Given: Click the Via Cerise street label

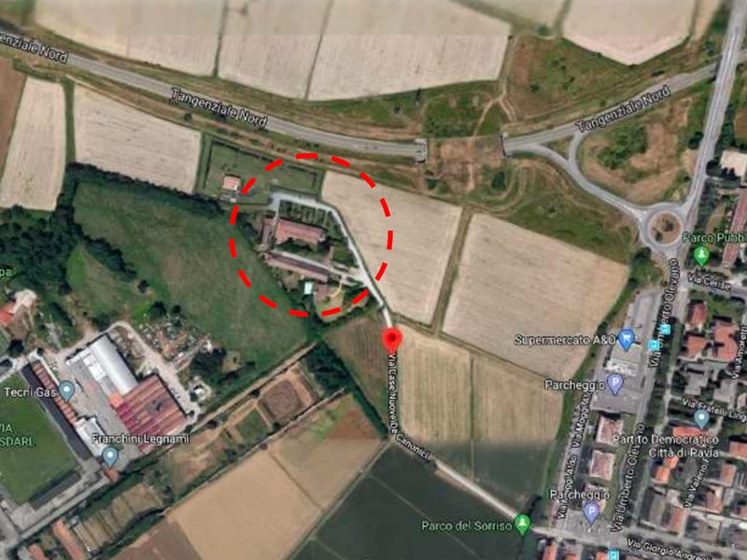Looking at the screenshot, I should point(710,282).
